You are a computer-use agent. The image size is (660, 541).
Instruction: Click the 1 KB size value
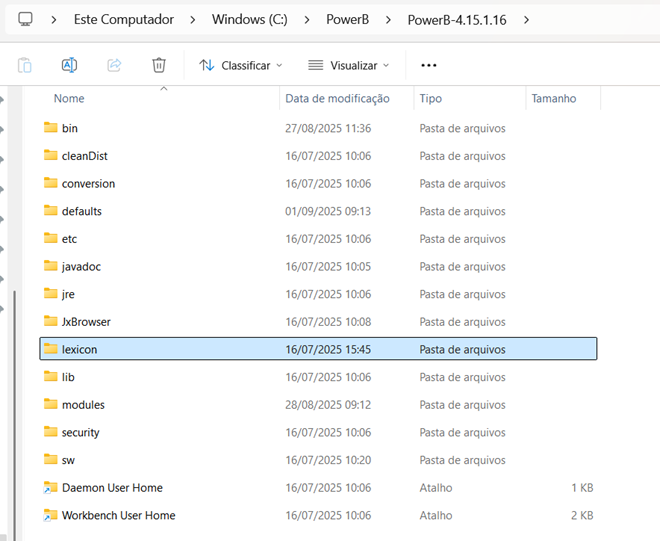pos(582,488)
